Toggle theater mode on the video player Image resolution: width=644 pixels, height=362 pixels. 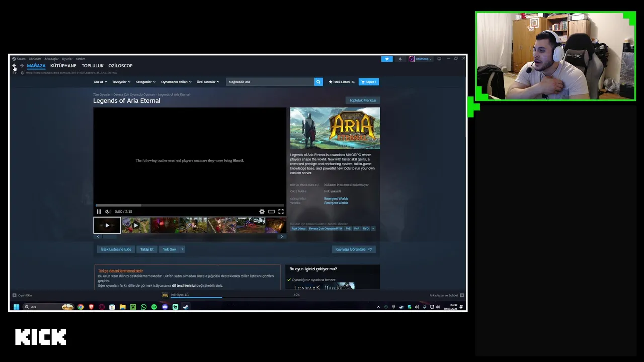click(271, 212)
